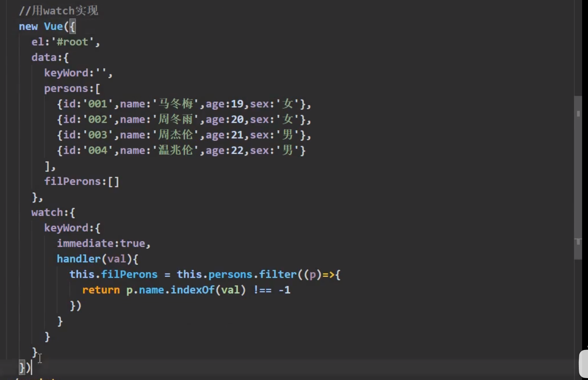This screenshot has width=588, height=380.
Task: Click the age value 19
Action: (237, 104)
